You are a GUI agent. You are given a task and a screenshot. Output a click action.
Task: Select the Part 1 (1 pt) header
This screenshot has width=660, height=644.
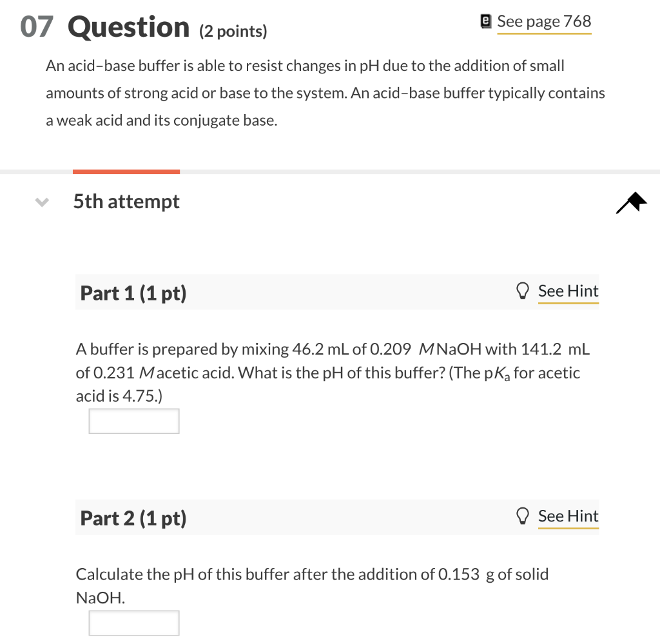[x=133, y=292]
